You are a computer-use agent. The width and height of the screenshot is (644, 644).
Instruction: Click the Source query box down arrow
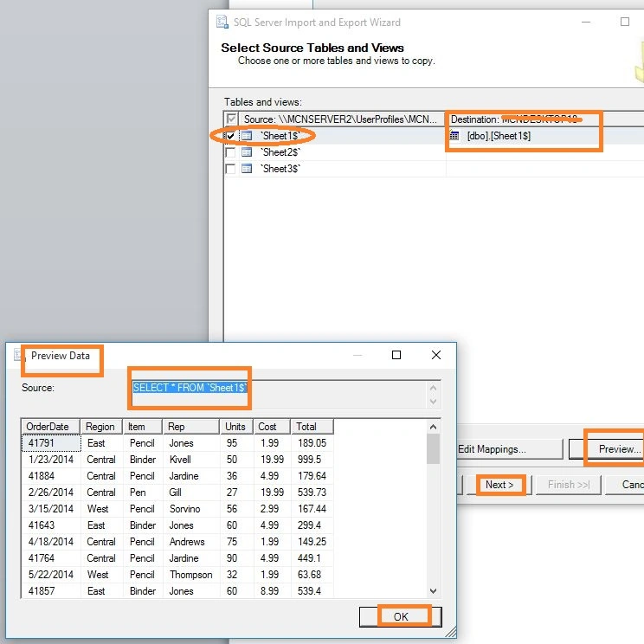click(x=433, y=402)
